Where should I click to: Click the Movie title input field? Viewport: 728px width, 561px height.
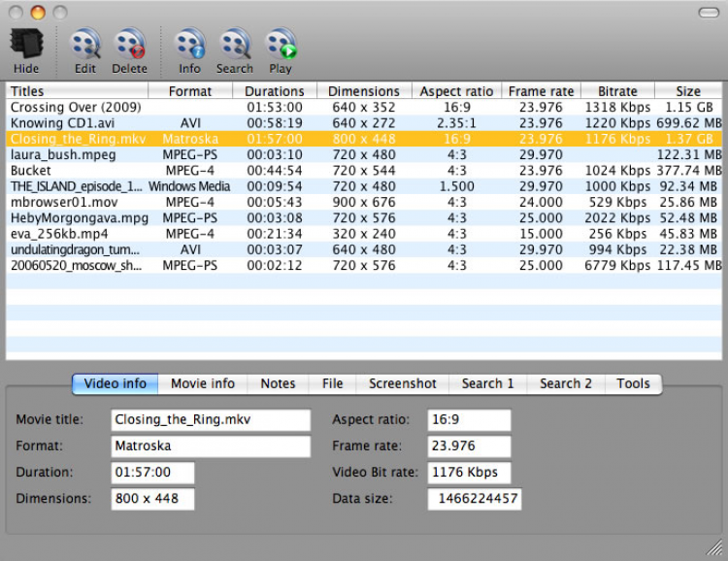tap(209, 420)
